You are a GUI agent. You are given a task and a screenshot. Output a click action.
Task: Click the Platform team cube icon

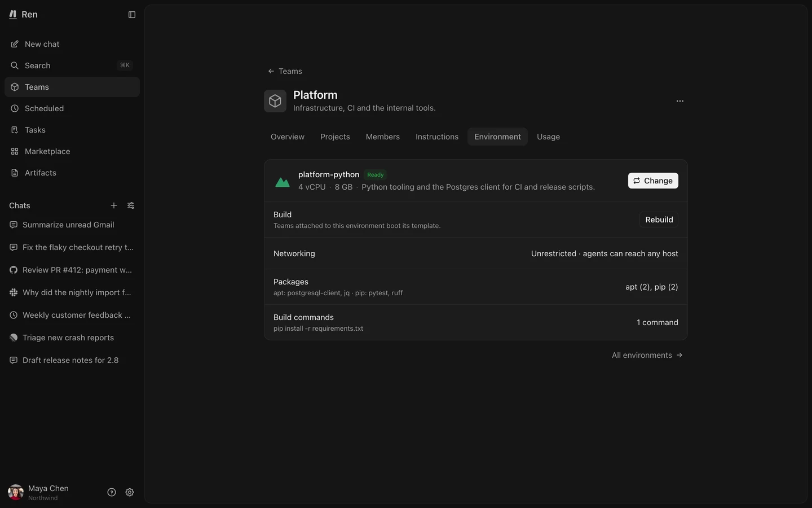(275, 101)
